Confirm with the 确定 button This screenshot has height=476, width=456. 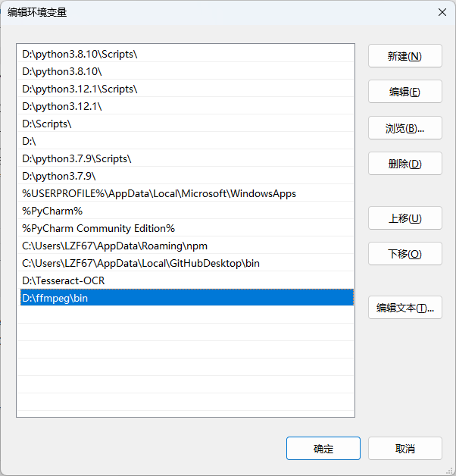pyautogui.click(x=323, y=449)
